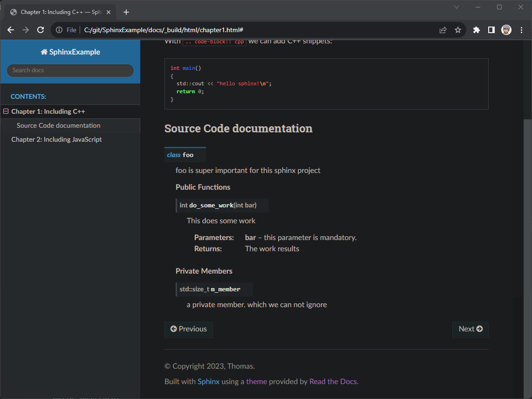The height and width of the screenshot is (399, 532).
Task: Collapse the Chapter 1: Including C++ tree entry
Action: (6, 111)
